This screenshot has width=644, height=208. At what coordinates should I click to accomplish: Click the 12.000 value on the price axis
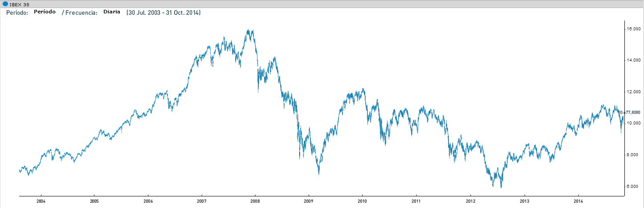point(633,92)
